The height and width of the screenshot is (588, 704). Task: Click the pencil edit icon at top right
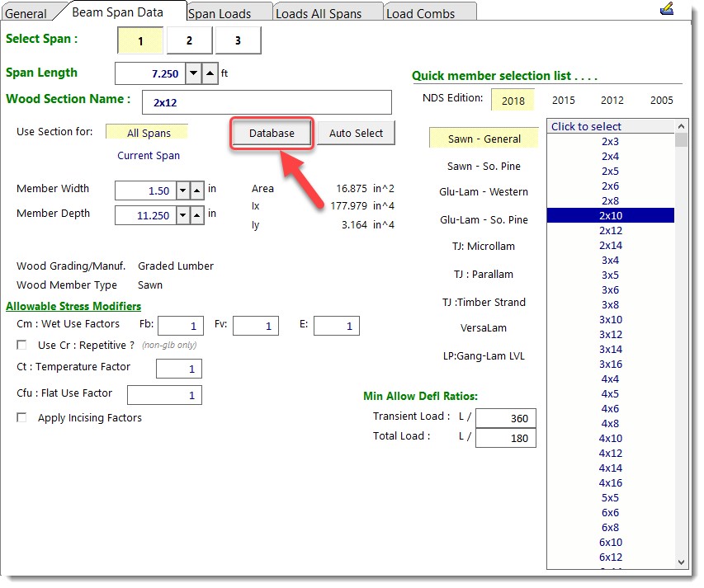(x=667, y=9)
